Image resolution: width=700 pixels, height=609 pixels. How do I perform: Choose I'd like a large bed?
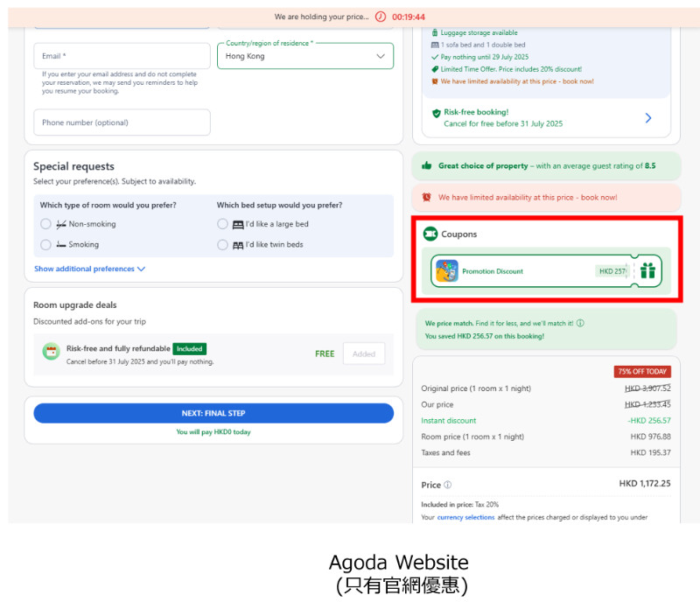[222, 224]
